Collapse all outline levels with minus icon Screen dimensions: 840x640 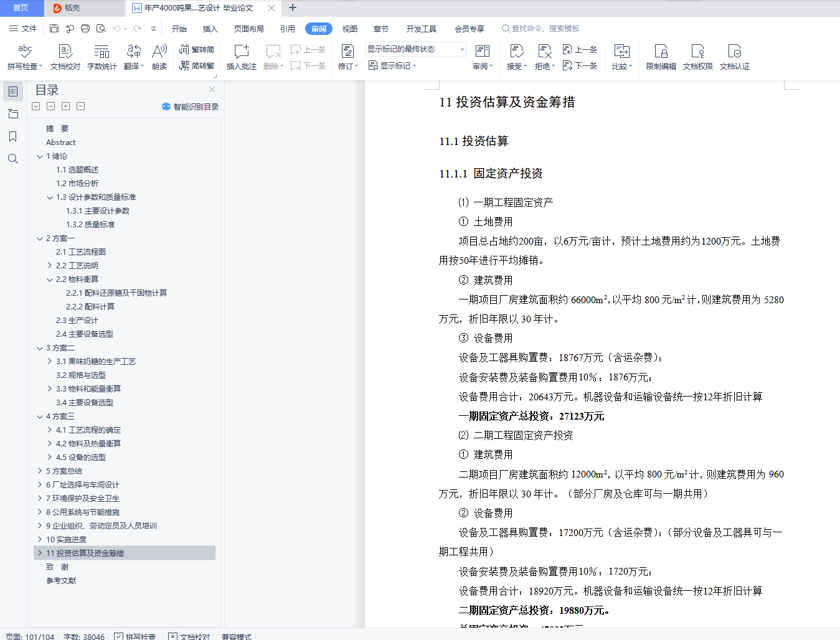click(81, 106)
